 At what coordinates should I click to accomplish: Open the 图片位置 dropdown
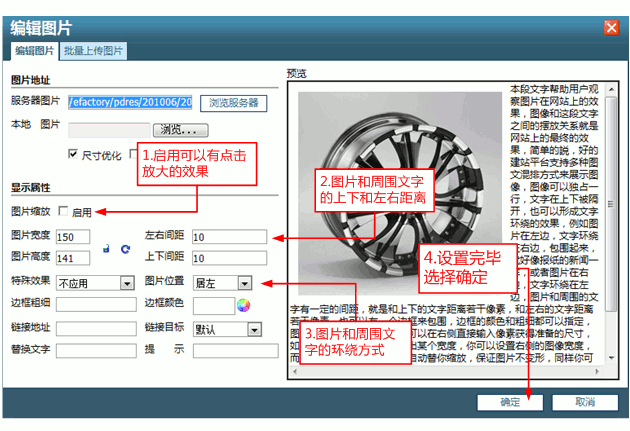tap(245, 283)
